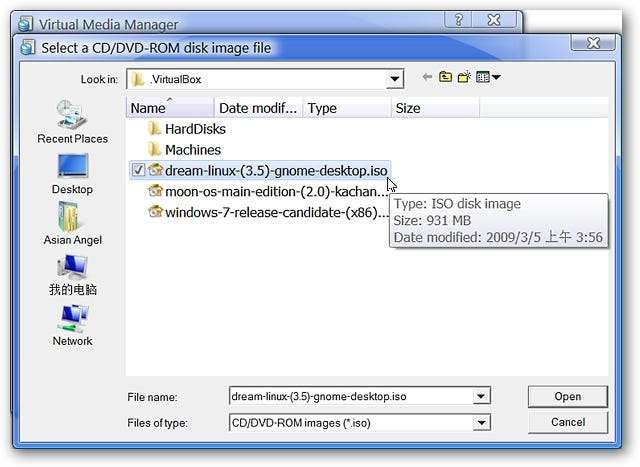Expand the File name dropdown arrow

481,396
